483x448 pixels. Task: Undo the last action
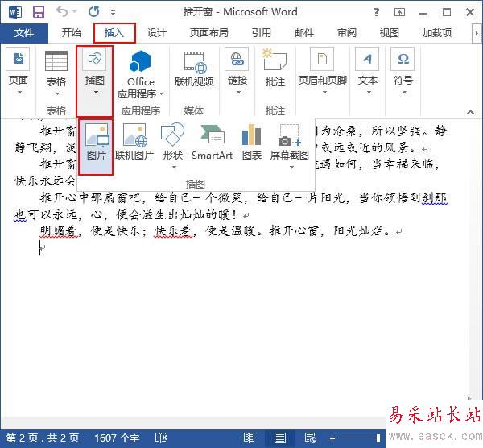(62, 12)
